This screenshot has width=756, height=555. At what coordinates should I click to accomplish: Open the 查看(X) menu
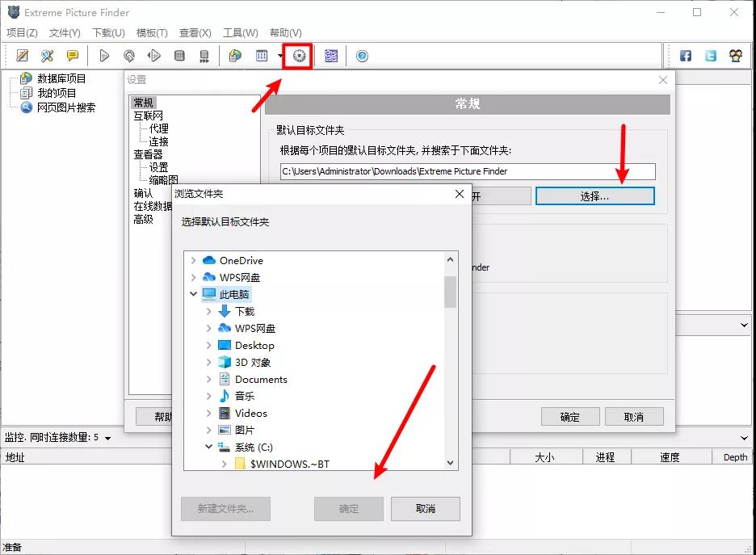(195, 33)
